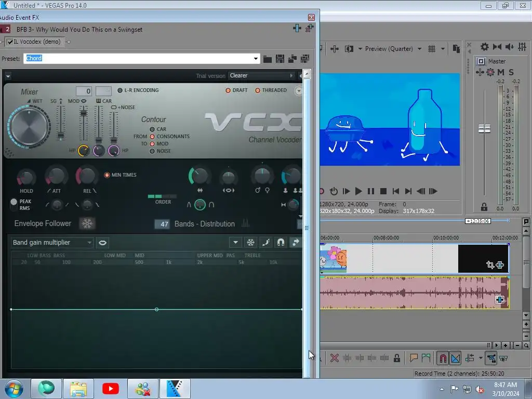Open the auto ripple dropdown arrow in timeline toolbar
532x399 pixels.
tap(481, 358)
